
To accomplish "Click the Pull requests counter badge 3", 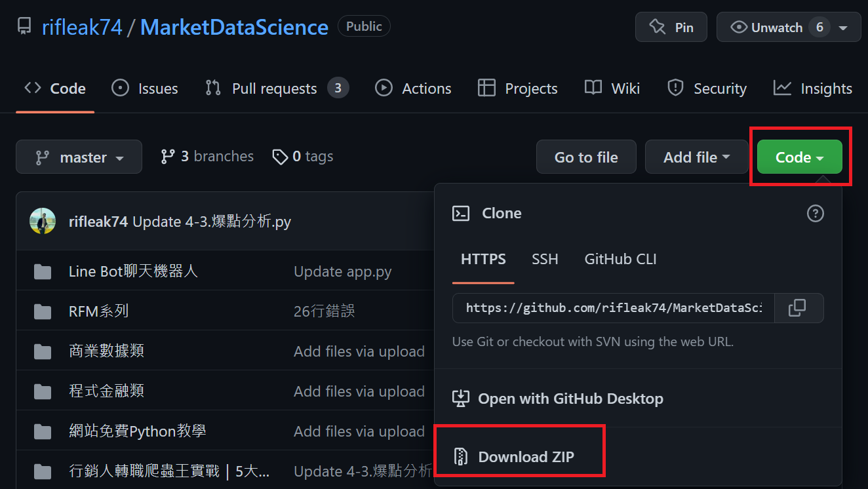I will (x=338, y=88).
